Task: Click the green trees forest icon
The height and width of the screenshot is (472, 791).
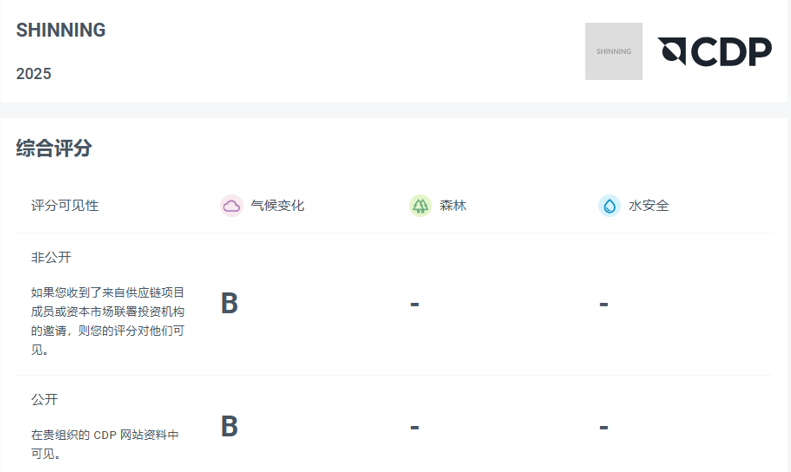Action: pos(420,206)
